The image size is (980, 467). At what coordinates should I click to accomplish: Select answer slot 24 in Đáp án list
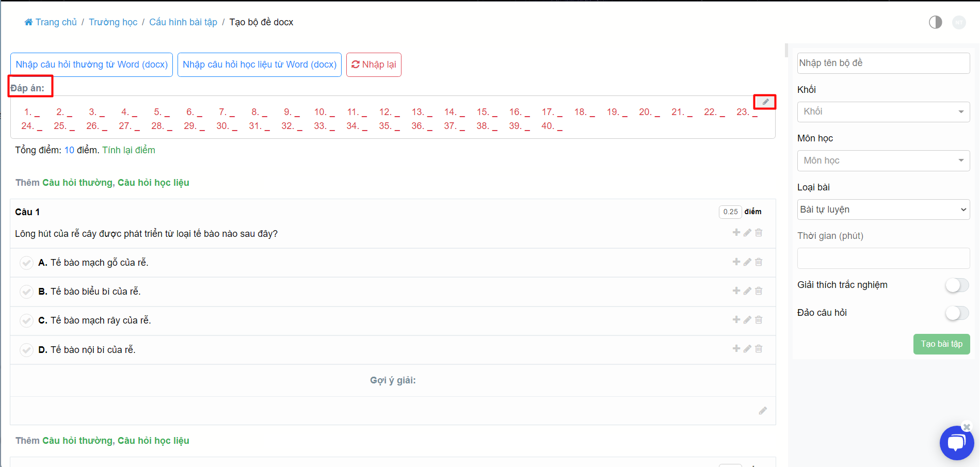pyautogui.click(x=32, y=126)
